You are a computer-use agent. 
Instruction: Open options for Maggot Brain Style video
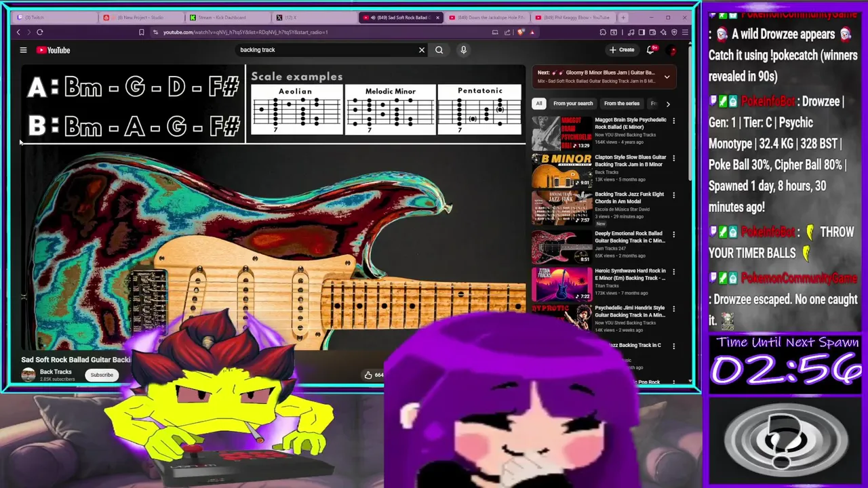[673, 120]
